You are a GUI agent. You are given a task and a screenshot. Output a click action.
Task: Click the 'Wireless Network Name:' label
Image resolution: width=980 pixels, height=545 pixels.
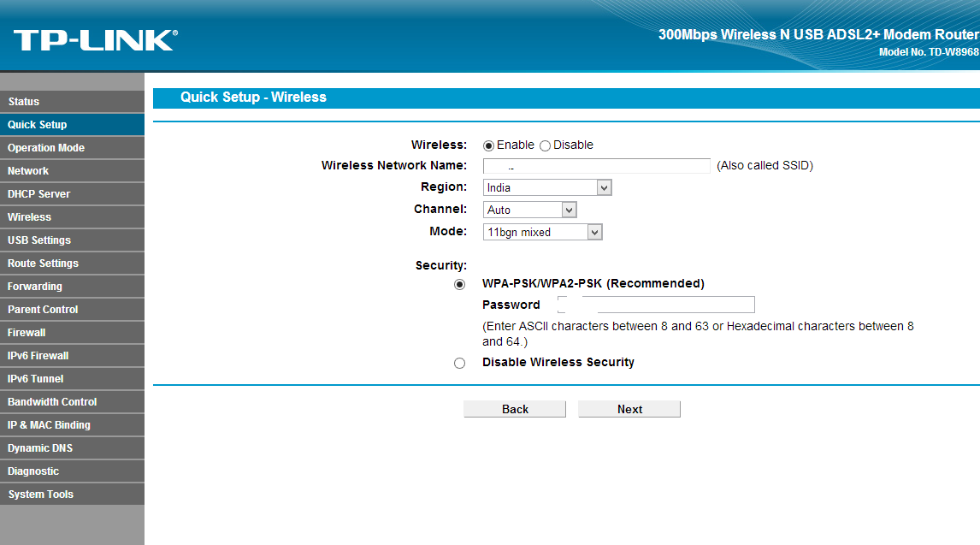[393, 166]
